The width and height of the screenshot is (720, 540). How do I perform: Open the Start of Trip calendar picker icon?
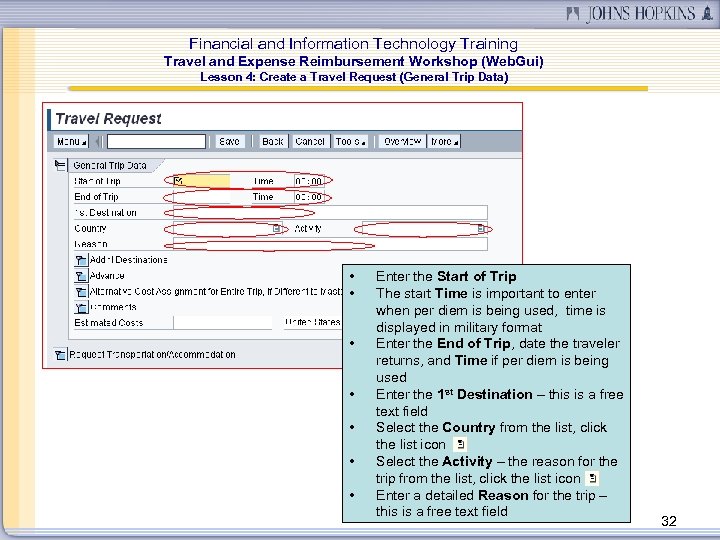click(x=179, y=181)
